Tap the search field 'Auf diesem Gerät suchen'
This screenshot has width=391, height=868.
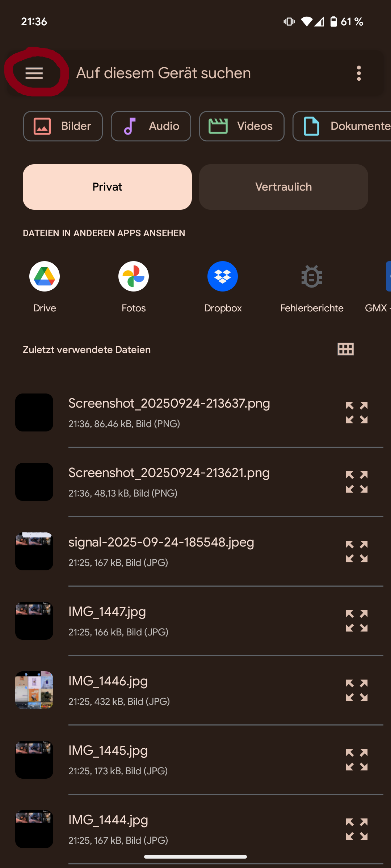coord(203,73)
